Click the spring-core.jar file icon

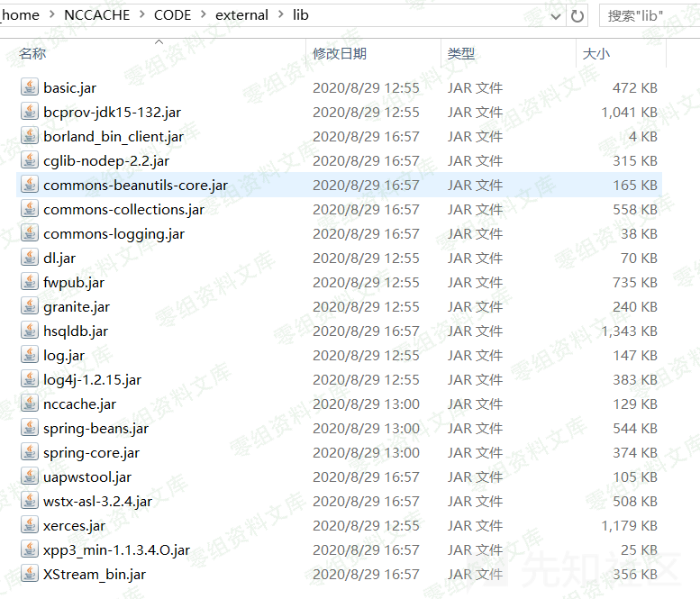click(29, 453)
